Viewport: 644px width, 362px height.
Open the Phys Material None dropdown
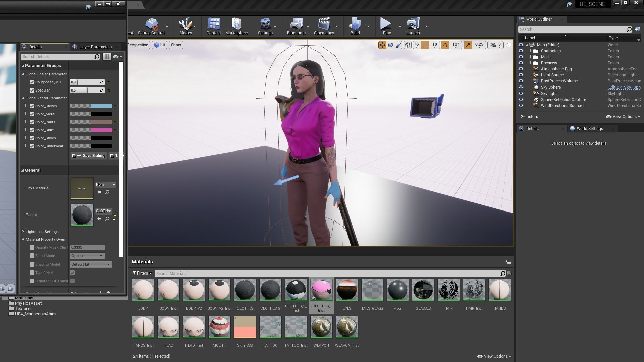(x=105, y=185)
